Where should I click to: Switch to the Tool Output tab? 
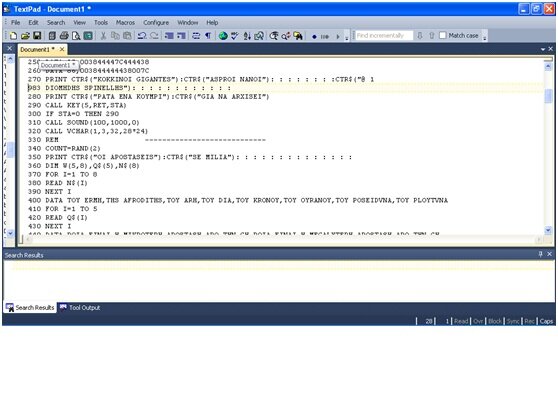click(x=80, y=308)
